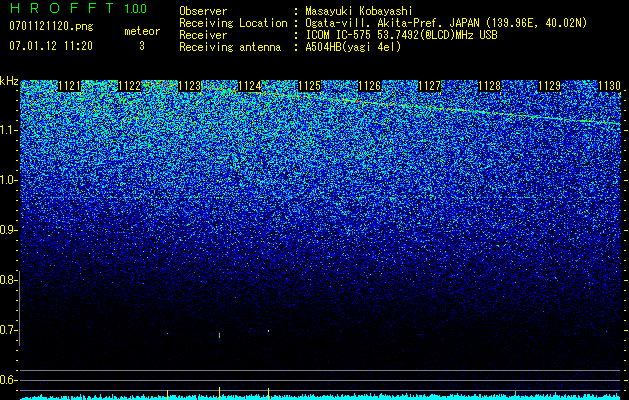This screenshot has width=629, height=400.
Task: Click the 'Receiving antenna' label
Action: pos(230,47)
